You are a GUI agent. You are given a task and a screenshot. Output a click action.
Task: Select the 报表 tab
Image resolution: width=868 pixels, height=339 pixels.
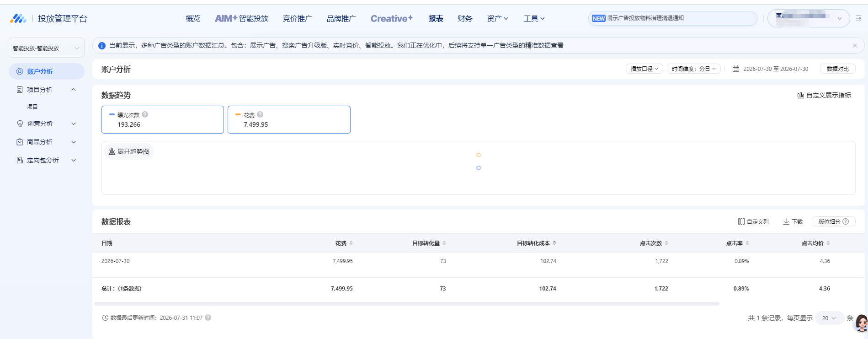pos(436,18)
